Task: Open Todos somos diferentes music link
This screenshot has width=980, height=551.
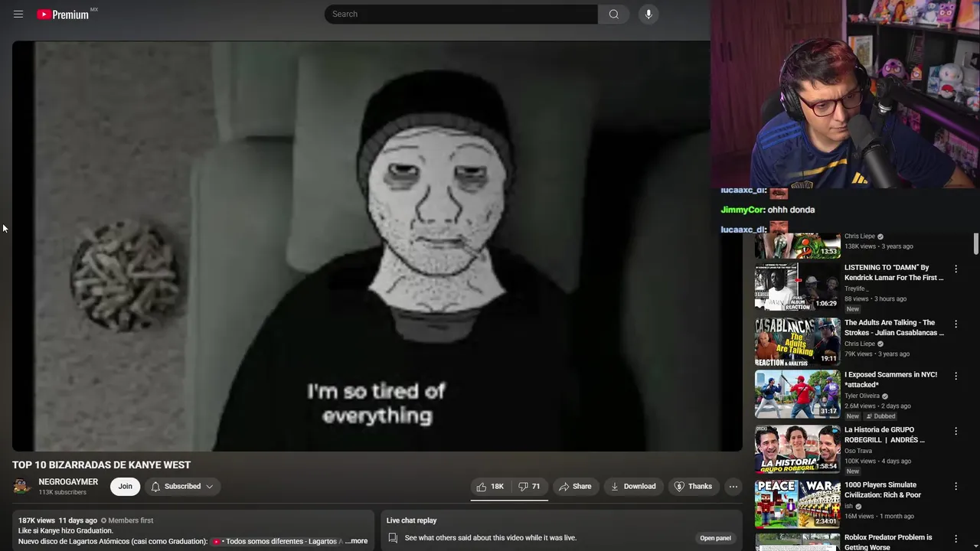Action: pyautogui.click(x=277, y=541)
